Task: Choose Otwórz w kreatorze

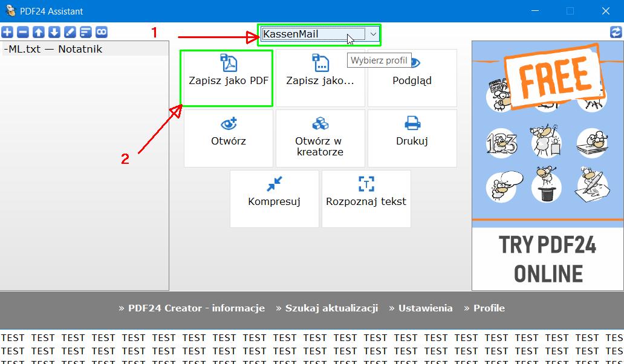Action: click(x=320, y=138)
